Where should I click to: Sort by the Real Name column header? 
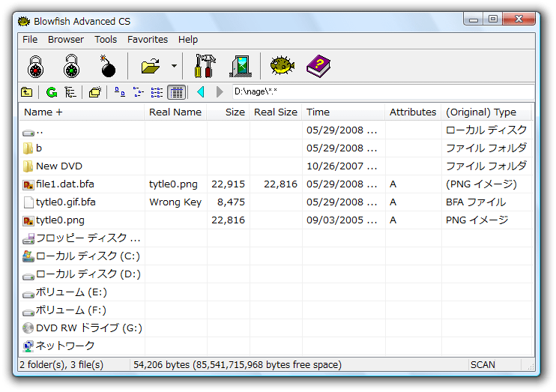point(175,112)
